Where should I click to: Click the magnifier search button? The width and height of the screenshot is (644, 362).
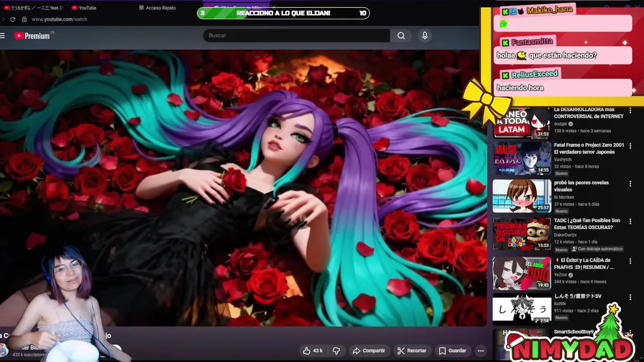401,36
